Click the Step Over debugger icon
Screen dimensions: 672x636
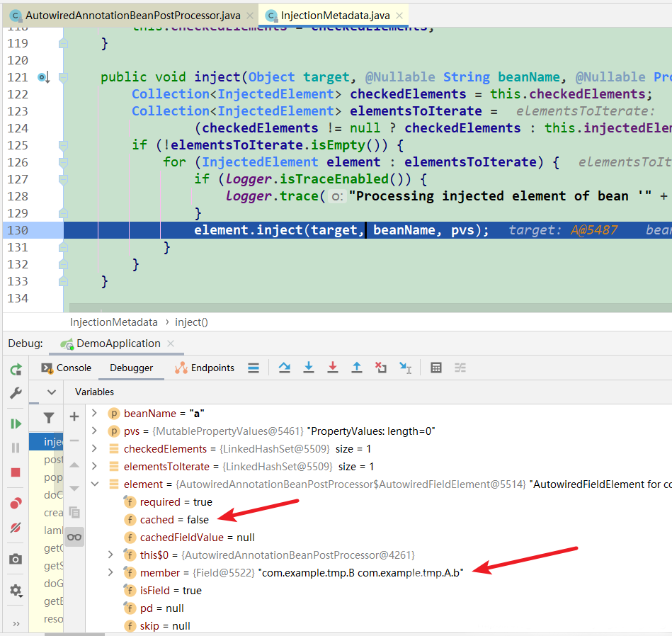coord(284,368)
